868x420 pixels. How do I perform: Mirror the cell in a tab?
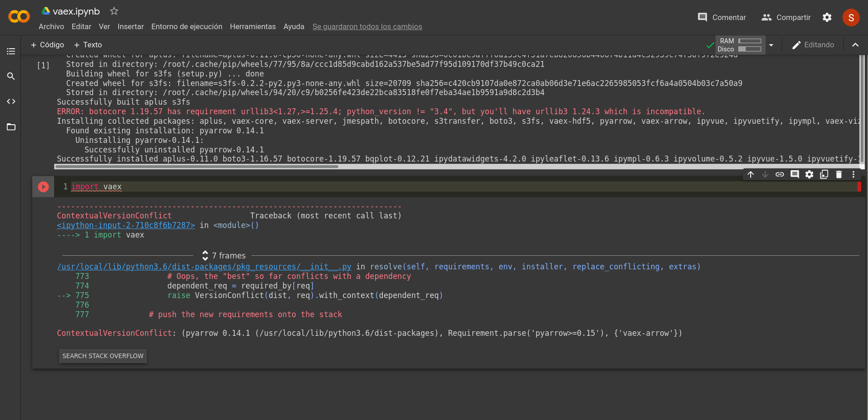[x=824, y=174]
